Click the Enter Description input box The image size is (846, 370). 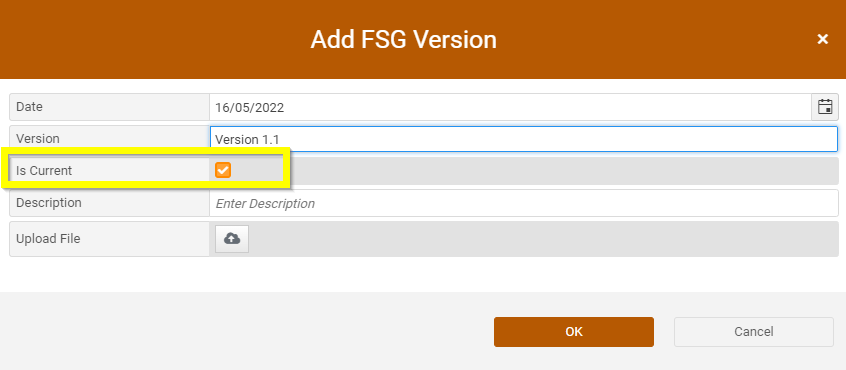[523, 203]
